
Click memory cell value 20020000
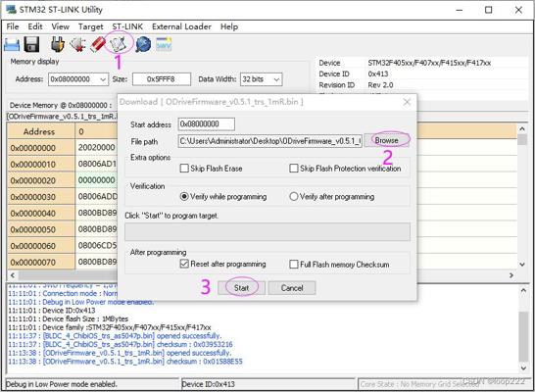point(97,147)
